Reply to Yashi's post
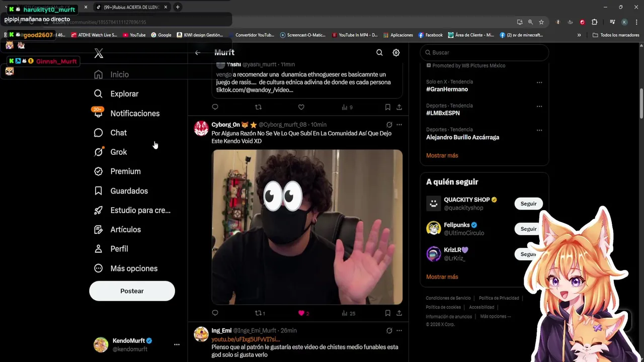The width and height of the screenshot is (644, 362). (215, 107)
